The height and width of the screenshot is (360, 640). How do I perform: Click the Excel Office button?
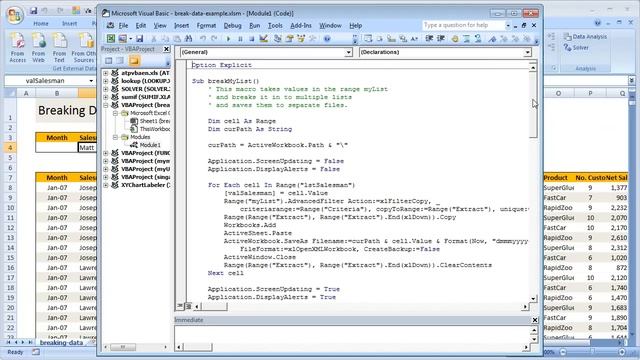(15, 15)
